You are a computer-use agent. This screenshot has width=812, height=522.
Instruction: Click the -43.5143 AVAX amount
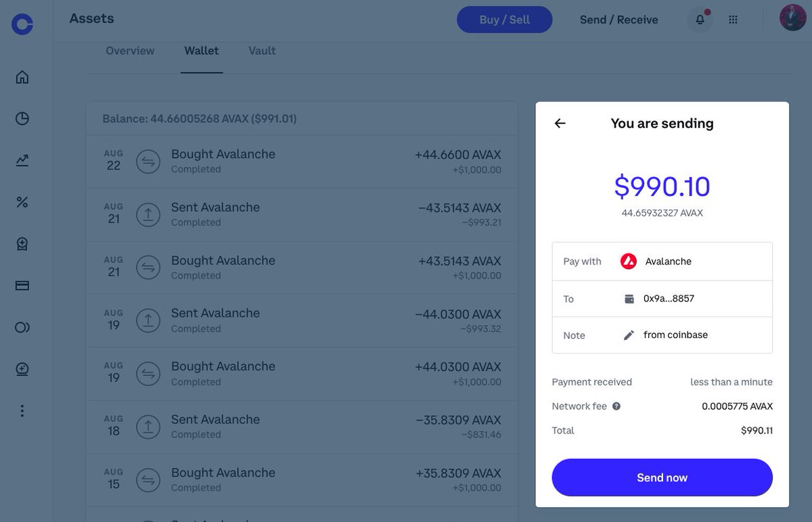point(459,208)
